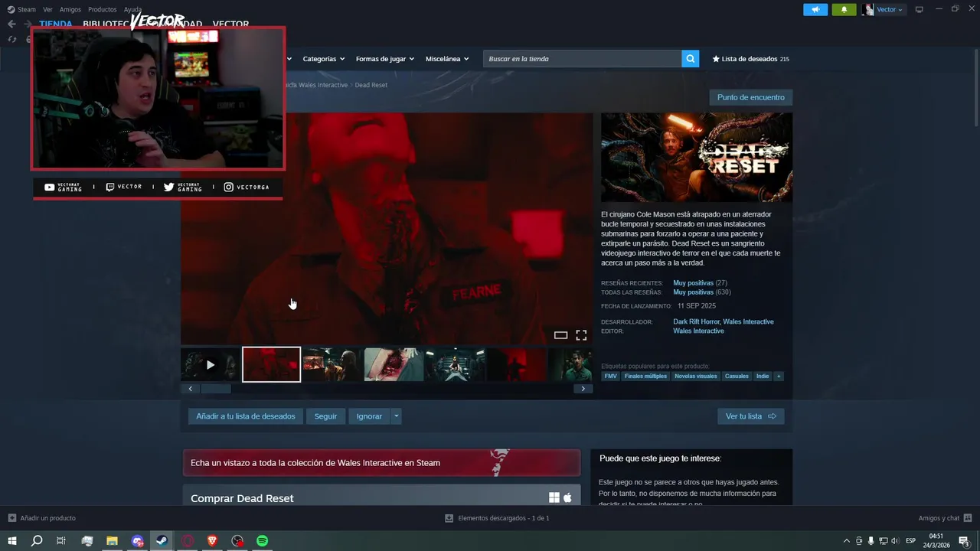Open the Amigos menu

coord(70,9)
